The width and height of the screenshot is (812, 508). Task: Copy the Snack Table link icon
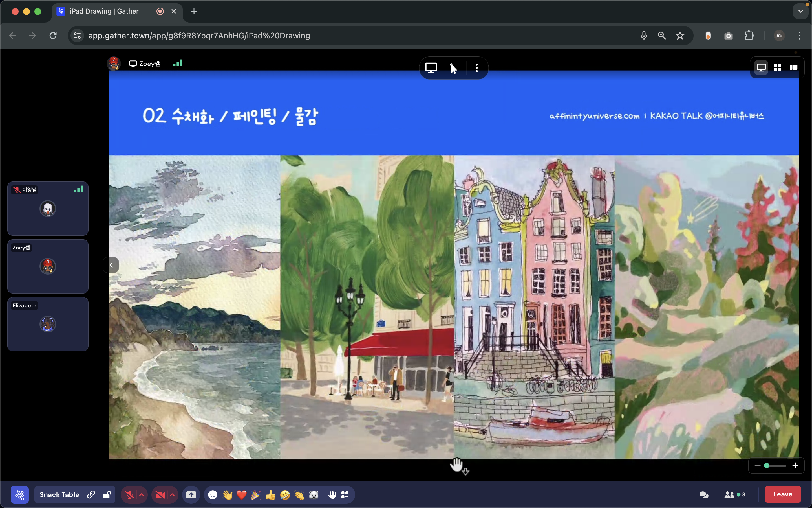pyautogui.click(x=91, y=494)
